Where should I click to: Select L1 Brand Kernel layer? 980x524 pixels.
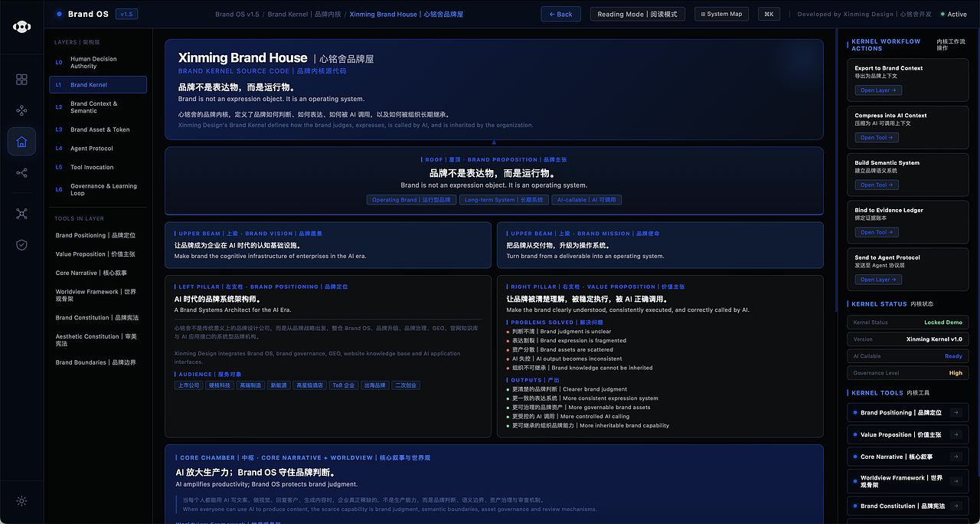point(98,85)
